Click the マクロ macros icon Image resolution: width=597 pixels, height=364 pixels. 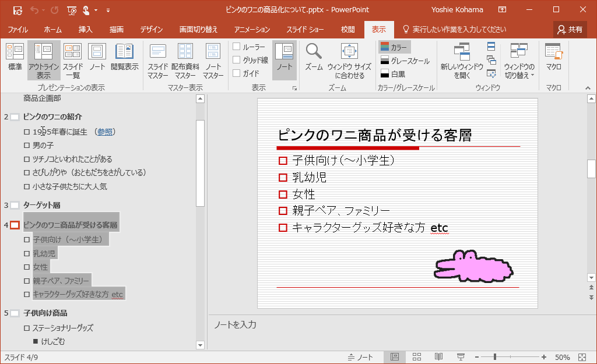(553, 52)
